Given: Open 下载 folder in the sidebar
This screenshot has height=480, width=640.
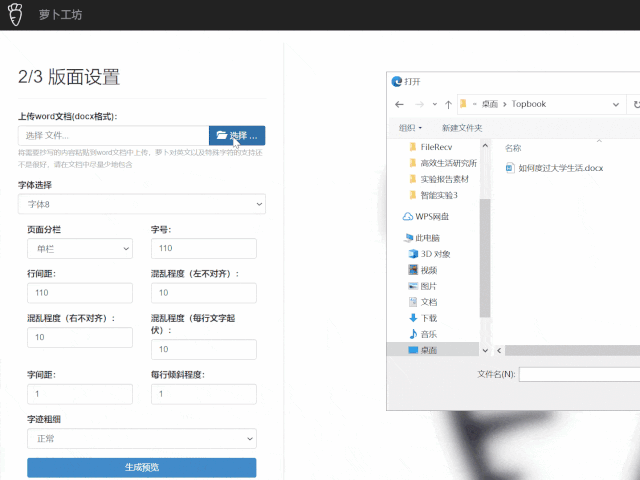Looking at the screenshot, I should click(x=423, y=318).
